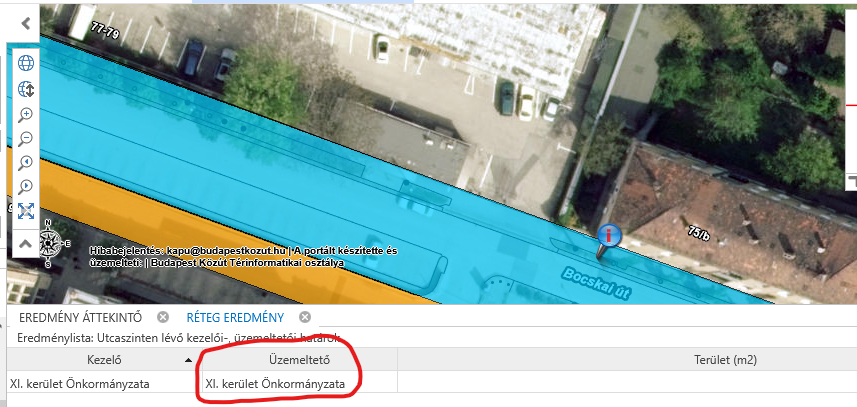Click the blue info marker pin
857x407 pixels.
click(608, 240)
